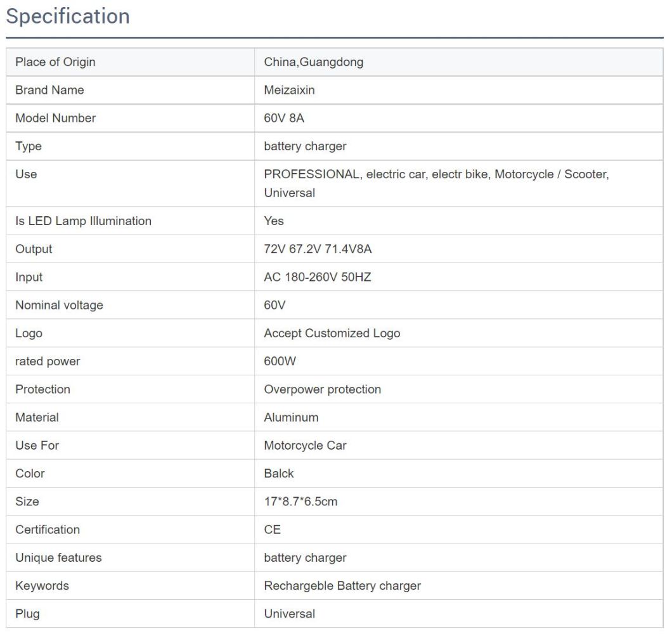Click the Material value Aluminum

(x=291, y=417)
